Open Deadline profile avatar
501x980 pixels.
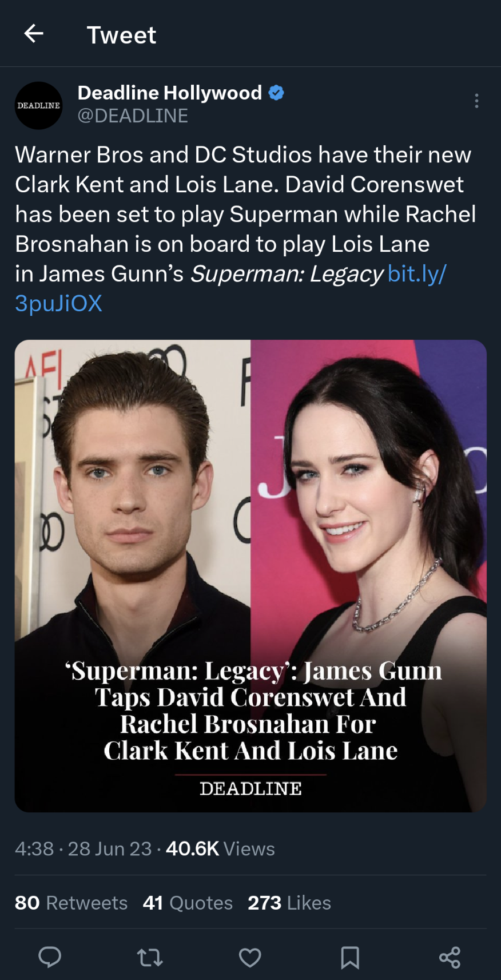(x=38, y=105)
